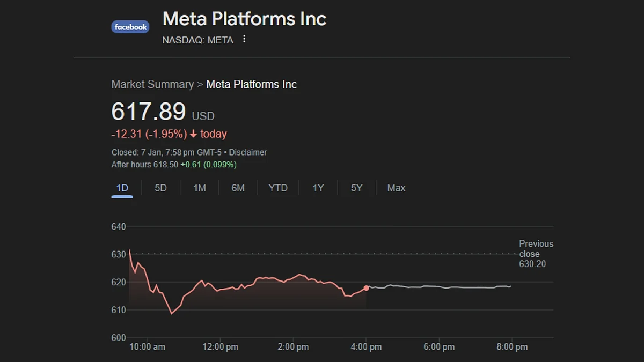Show the 6M chart range
Image resolution: width=644 pixels, height=362 pixels.
238,188
